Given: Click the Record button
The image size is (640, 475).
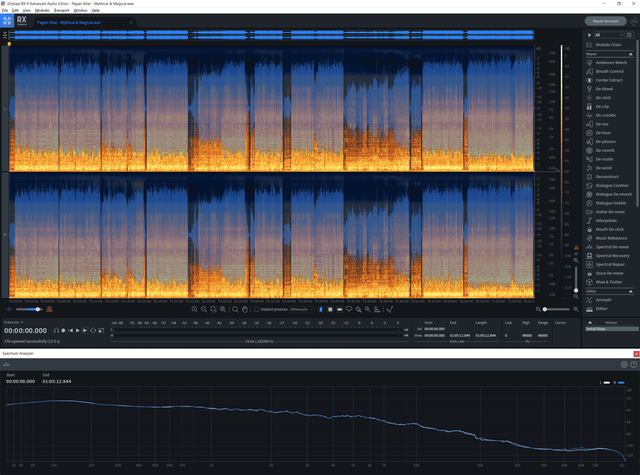Looking at the screenshot, I should coord(63,331).
